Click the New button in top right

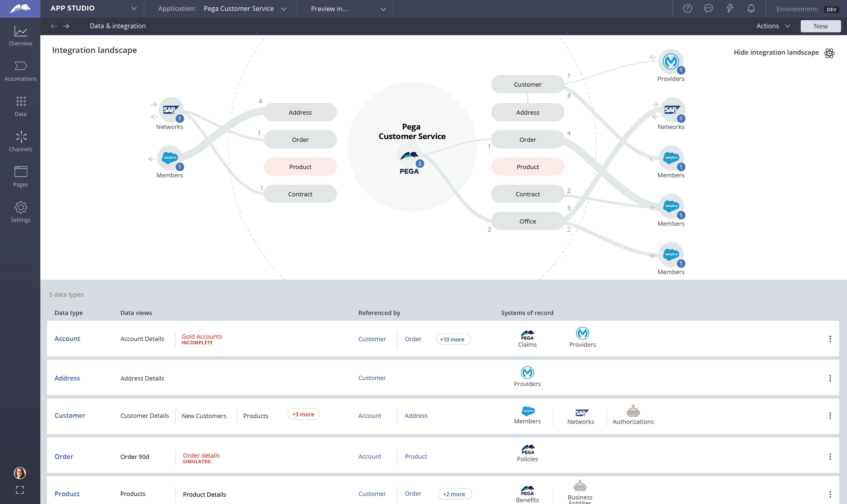pyautogui.click(x=820, y=25)
